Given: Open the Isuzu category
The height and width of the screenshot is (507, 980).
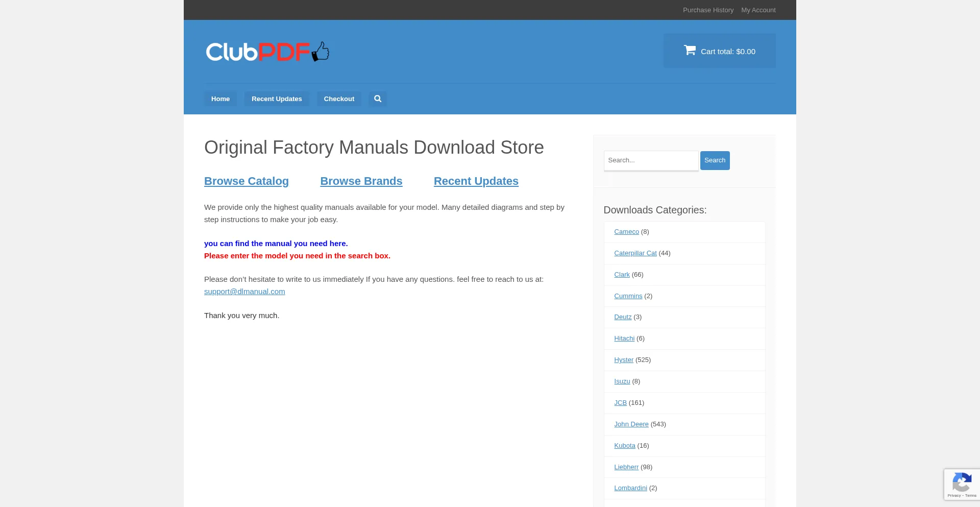Looking at the screenshot, I should [x=622, y=381].
